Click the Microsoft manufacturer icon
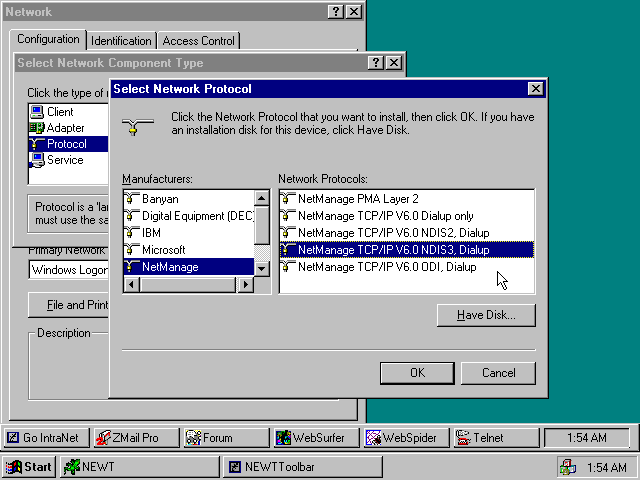 click(x=131, y=249)
